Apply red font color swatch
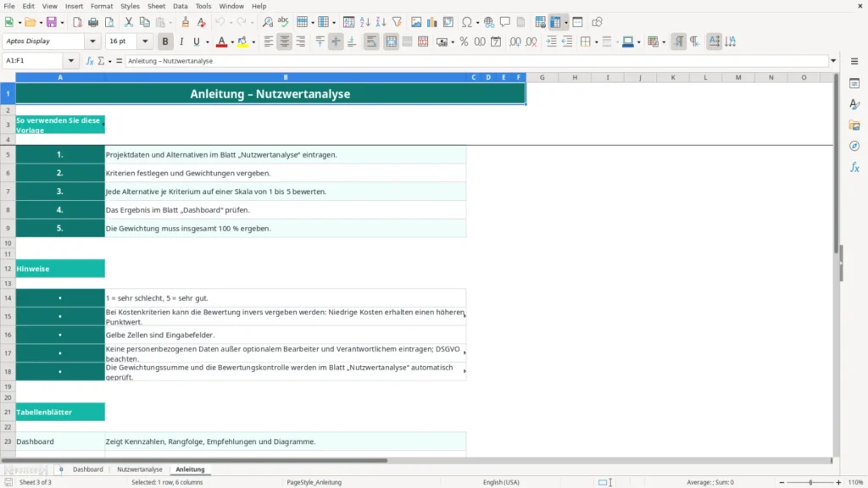868x488 pixels. coord(221,42)
